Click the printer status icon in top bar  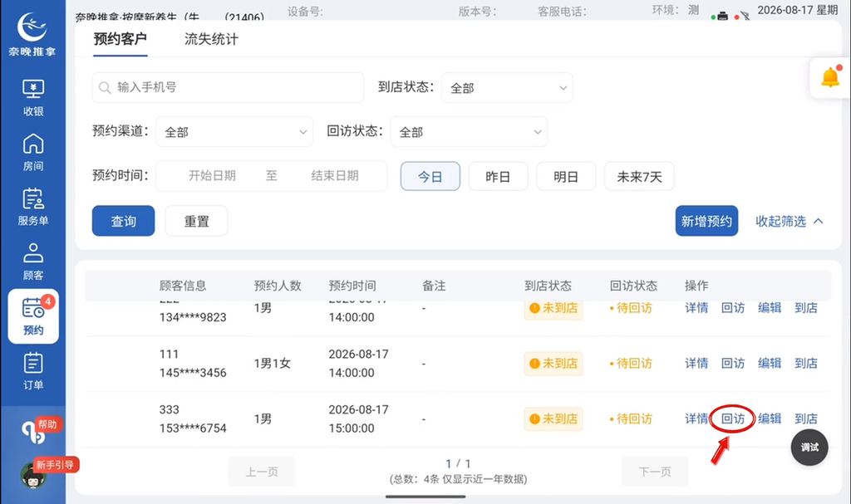coord(722,16)
